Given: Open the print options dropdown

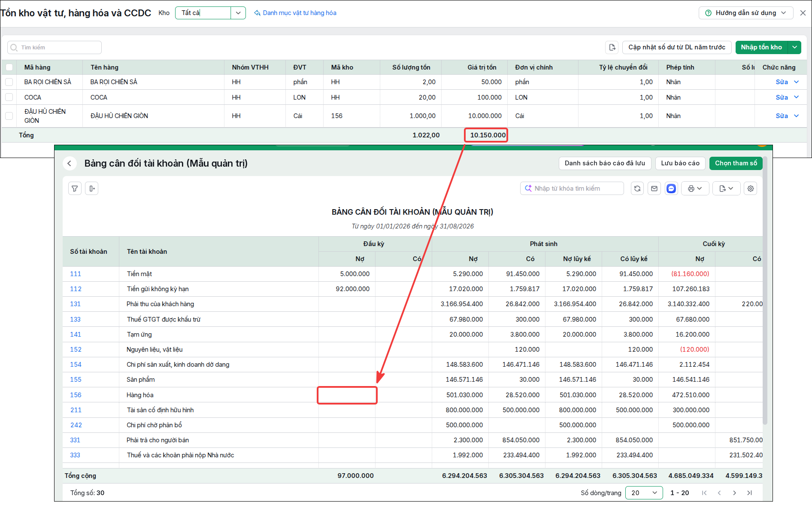Looking at the screenshot, I should [x=695, y=189].
